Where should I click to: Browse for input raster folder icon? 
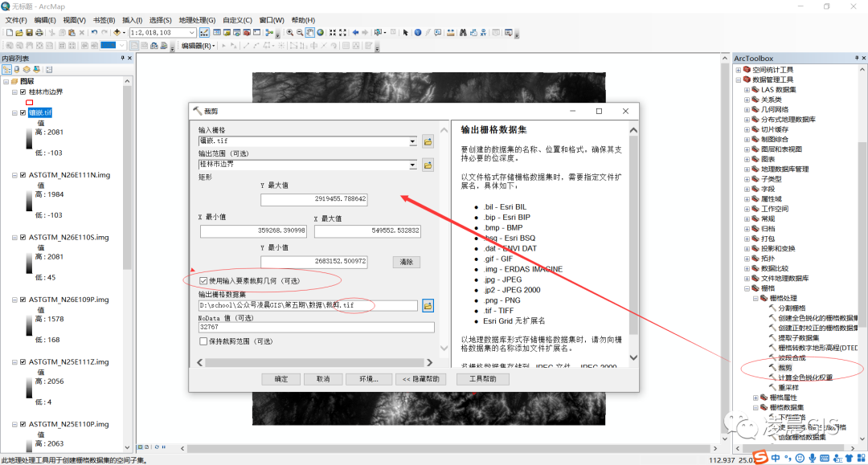tap(428, 142)
